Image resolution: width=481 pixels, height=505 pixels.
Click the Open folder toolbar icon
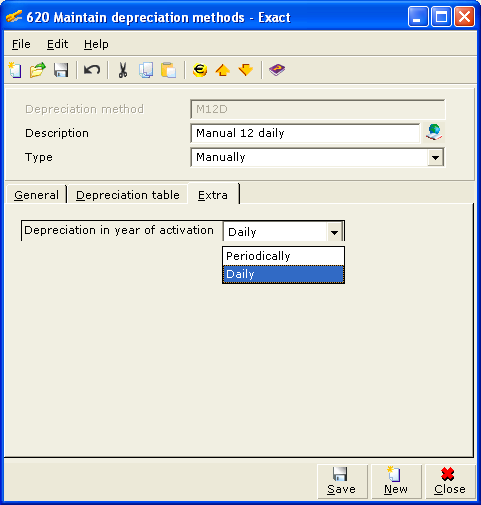pyautogui.click(x=38, y=70)
